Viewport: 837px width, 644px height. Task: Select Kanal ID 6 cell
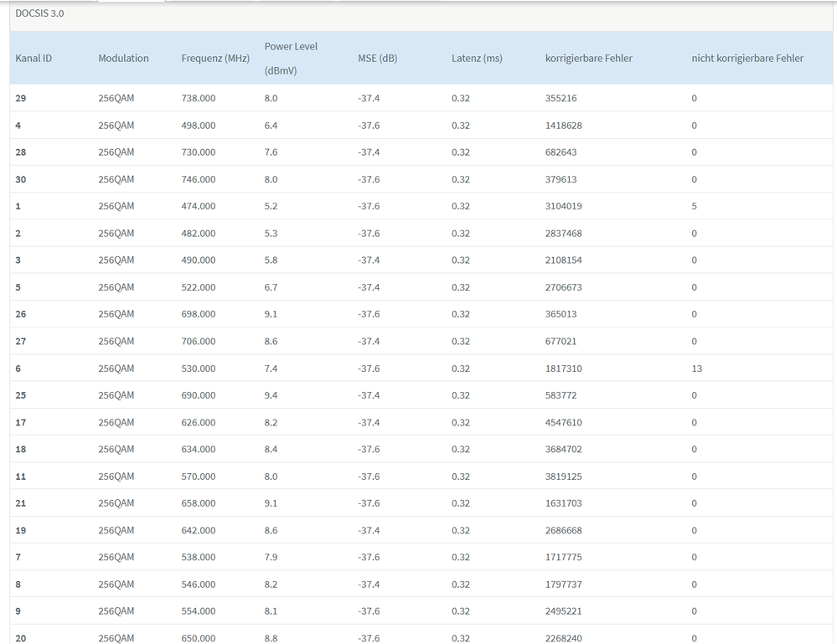pyautogui.click(x=18, y=368)
